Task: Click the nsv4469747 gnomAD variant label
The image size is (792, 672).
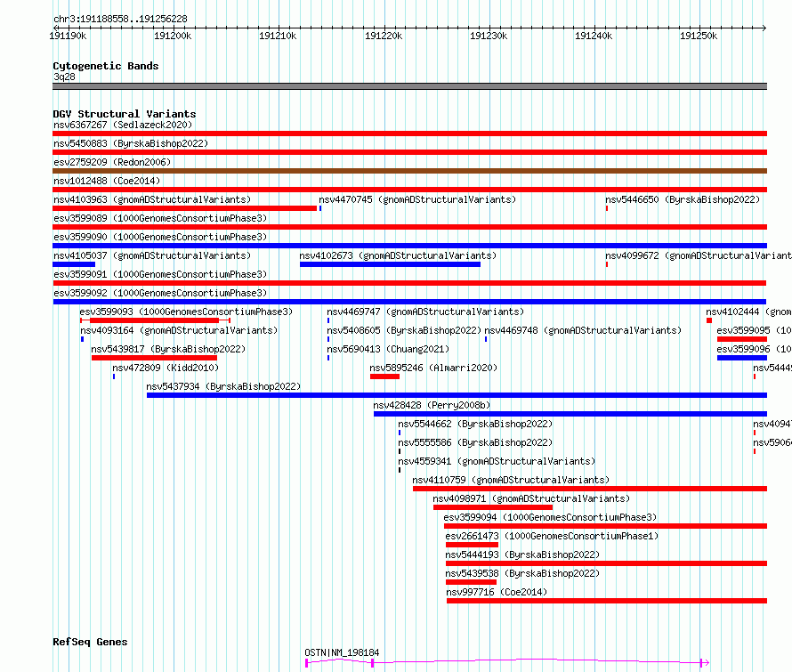Action: [x=425, y=312]
